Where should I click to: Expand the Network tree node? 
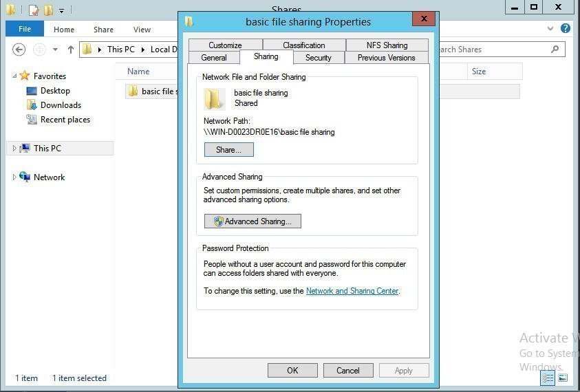click(x=14, y=177)
